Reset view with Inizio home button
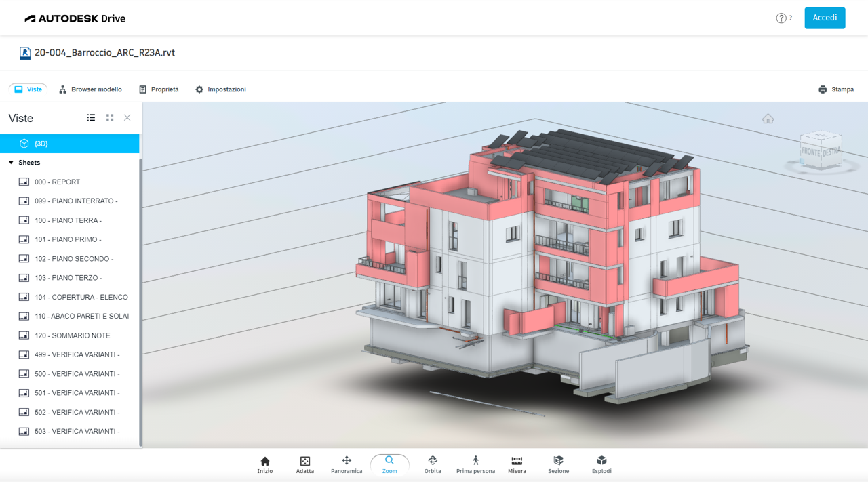868x488 pixels. [x=265, y=464]
